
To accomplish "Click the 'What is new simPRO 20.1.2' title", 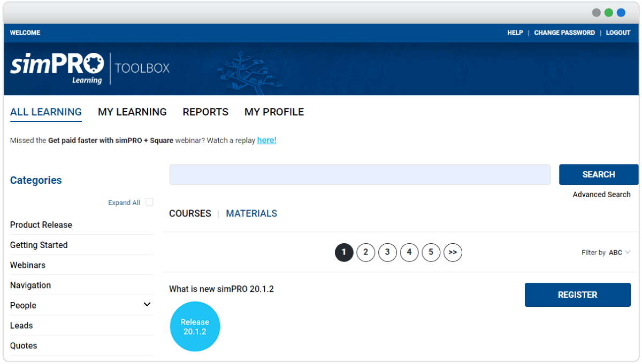I will pos(221,289).
